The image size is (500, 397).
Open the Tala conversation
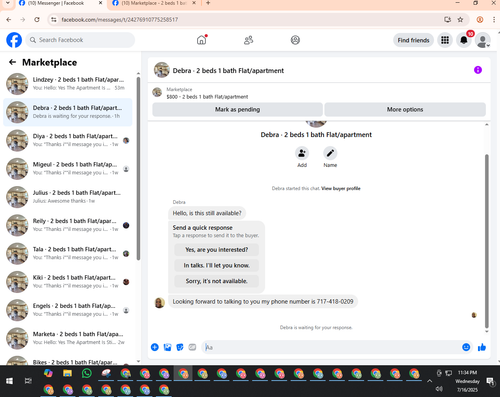(x=68, y=254)
